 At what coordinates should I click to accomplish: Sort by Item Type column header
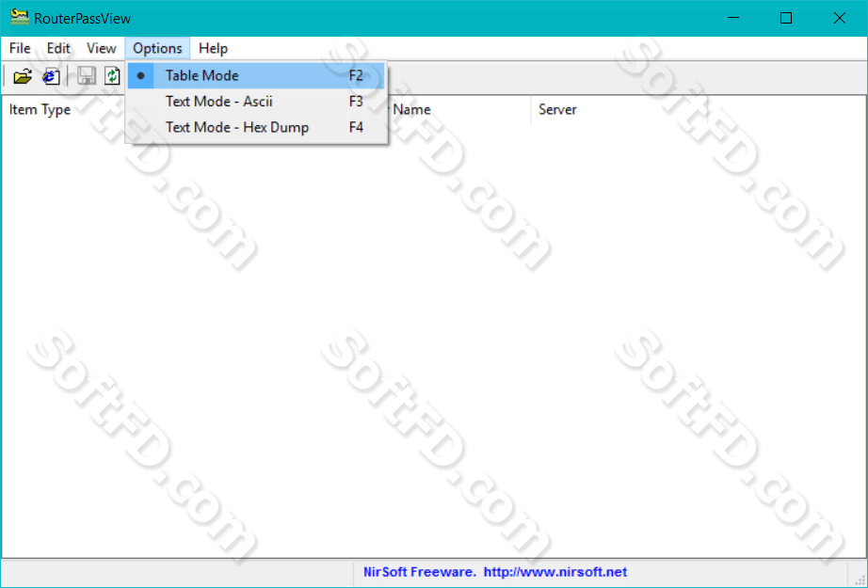point(40,109)
